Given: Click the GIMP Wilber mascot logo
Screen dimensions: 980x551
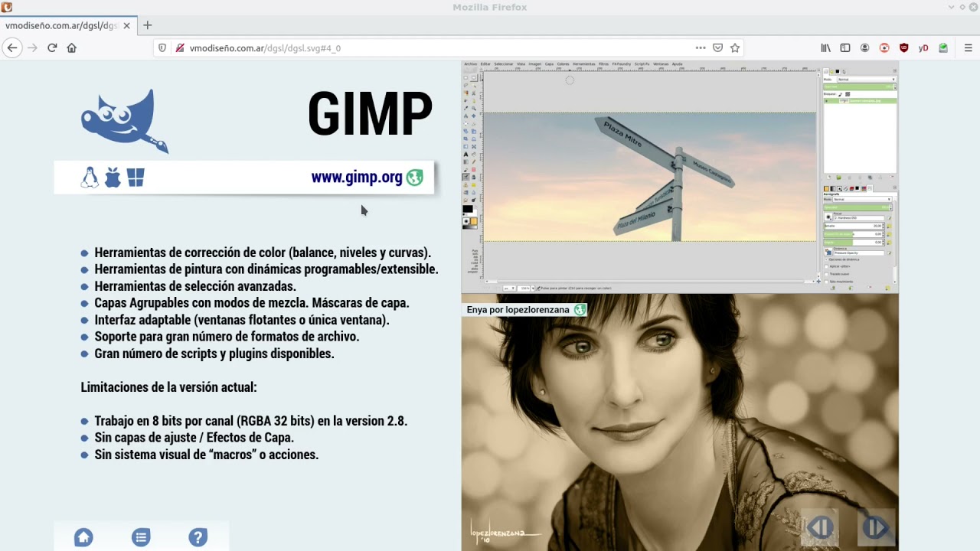Looking at the screenshot, I should click(125, 121).
